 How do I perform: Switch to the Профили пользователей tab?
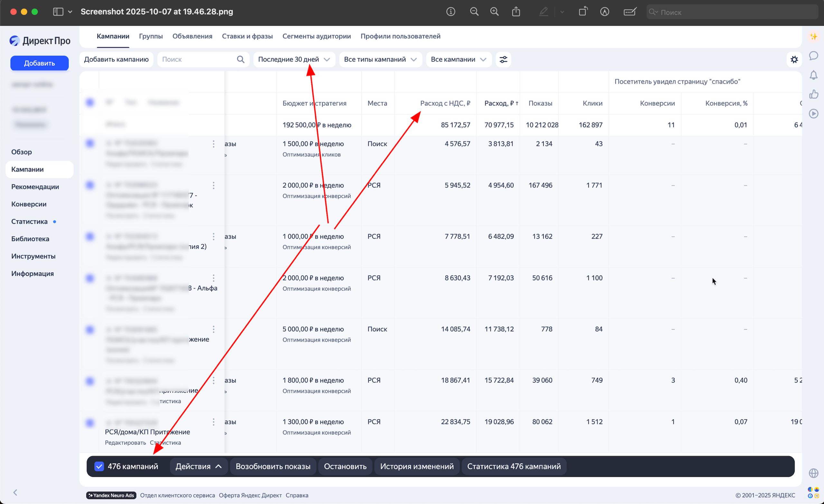(x=400, y=36)
